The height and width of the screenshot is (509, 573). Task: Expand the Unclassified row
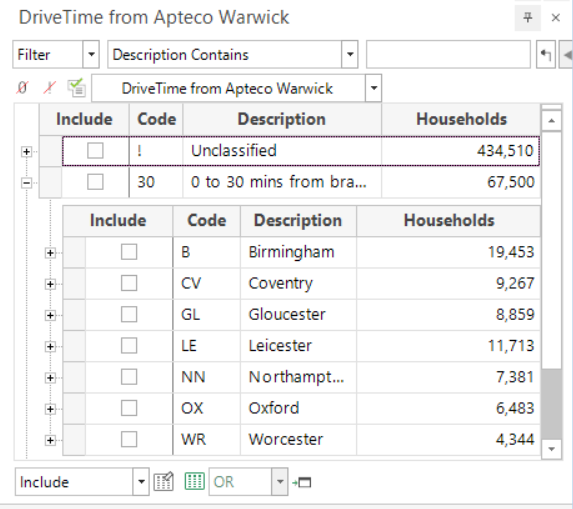26,151
